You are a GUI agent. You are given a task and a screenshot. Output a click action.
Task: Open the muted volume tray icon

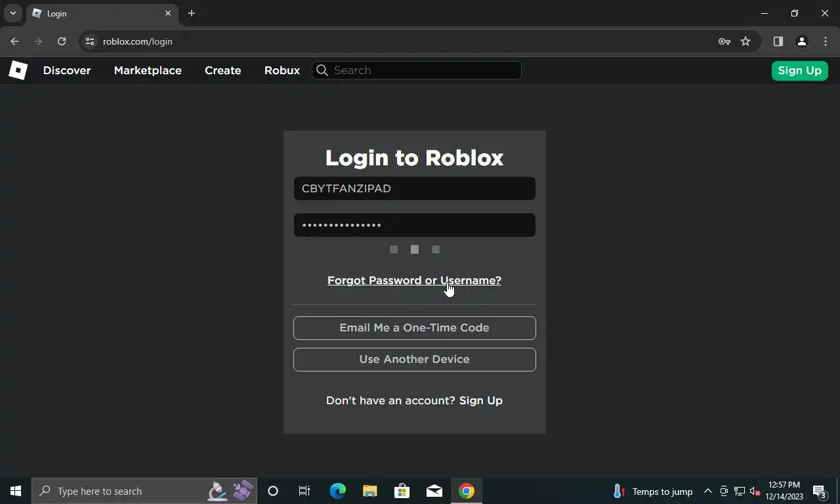755,491
